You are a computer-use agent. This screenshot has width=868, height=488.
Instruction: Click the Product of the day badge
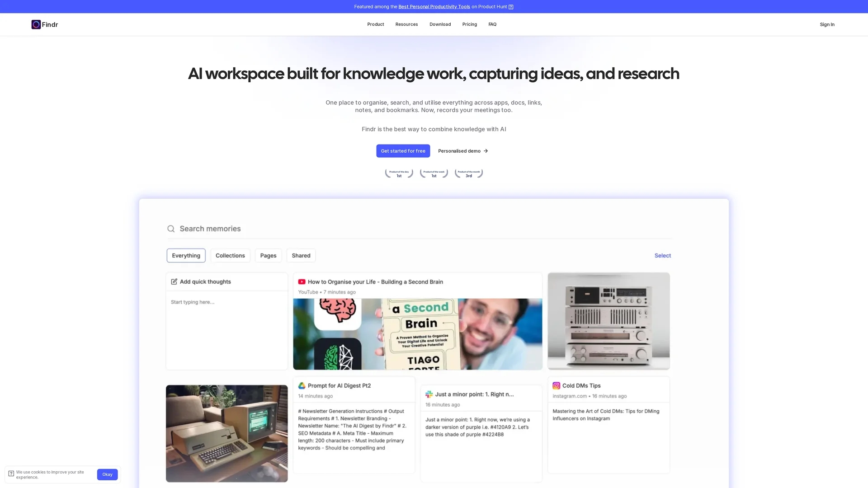pos(399,174)
